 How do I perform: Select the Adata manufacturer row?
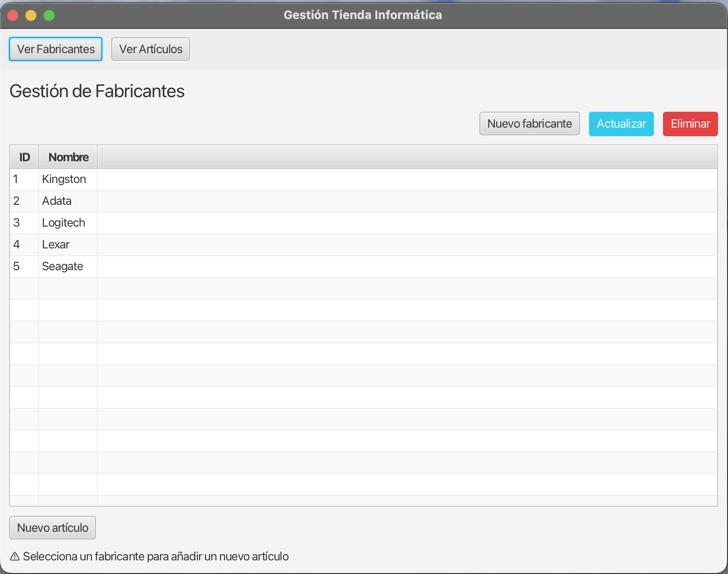pos(364,201)
